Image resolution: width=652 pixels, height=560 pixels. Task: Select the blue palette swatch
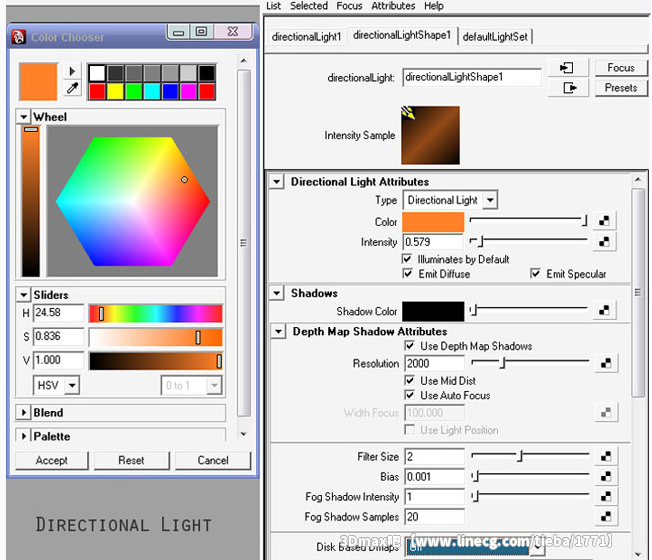click(x=170, y=91)
